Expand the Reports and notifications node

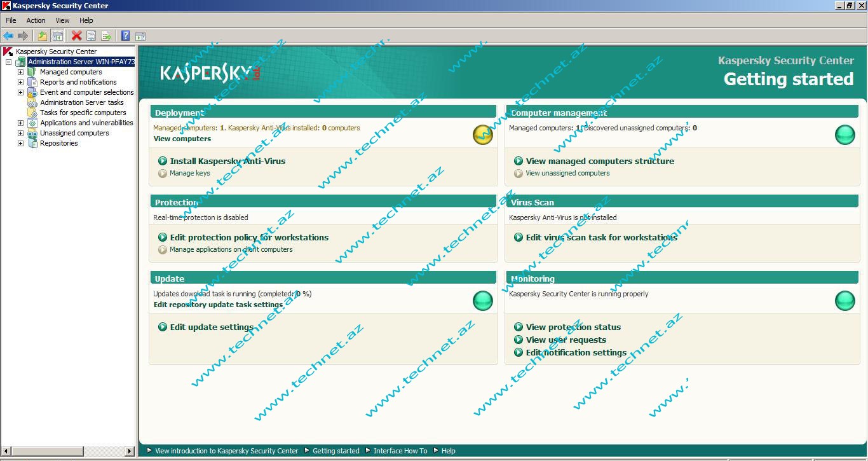click(x=20, y=82)
